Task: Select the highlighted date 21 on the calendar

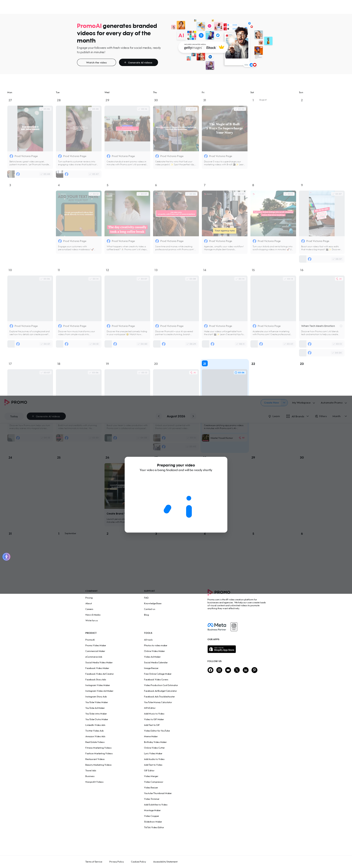Action: click(x=204, y=364)
